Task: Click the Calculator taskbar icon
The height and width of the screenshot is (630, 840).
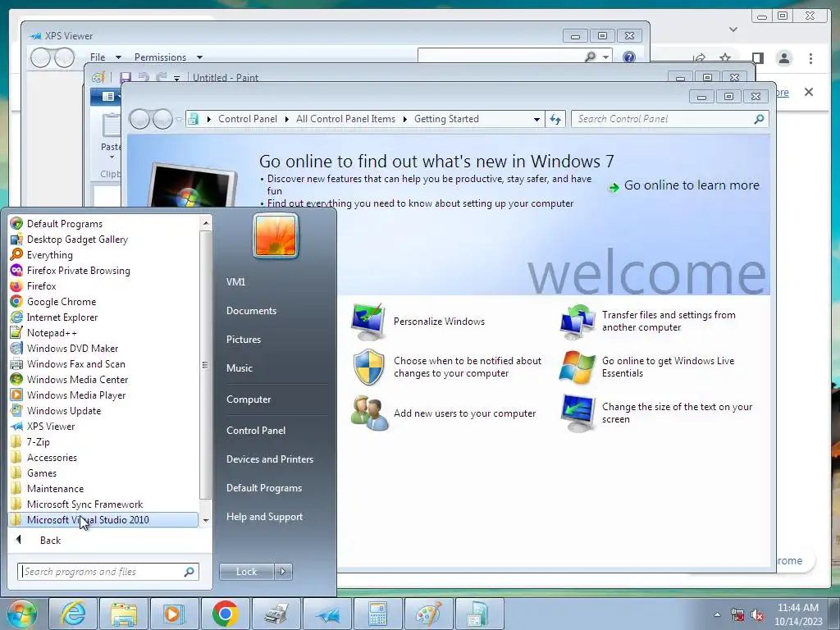Action: coord(377,614)
